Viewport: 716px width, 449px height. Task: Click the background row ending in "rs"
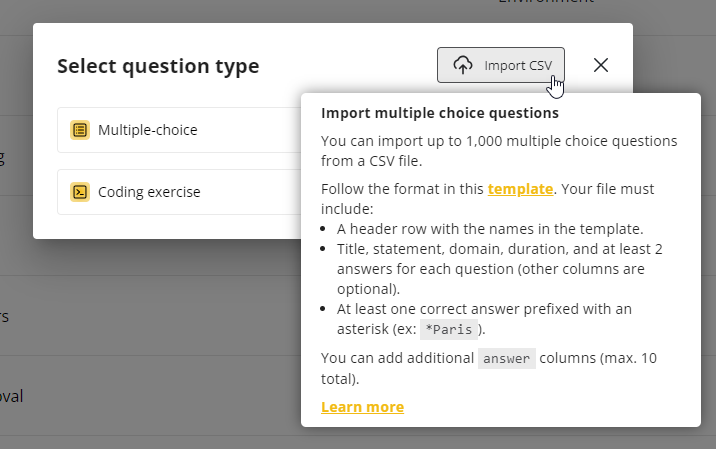pos(5,316)
